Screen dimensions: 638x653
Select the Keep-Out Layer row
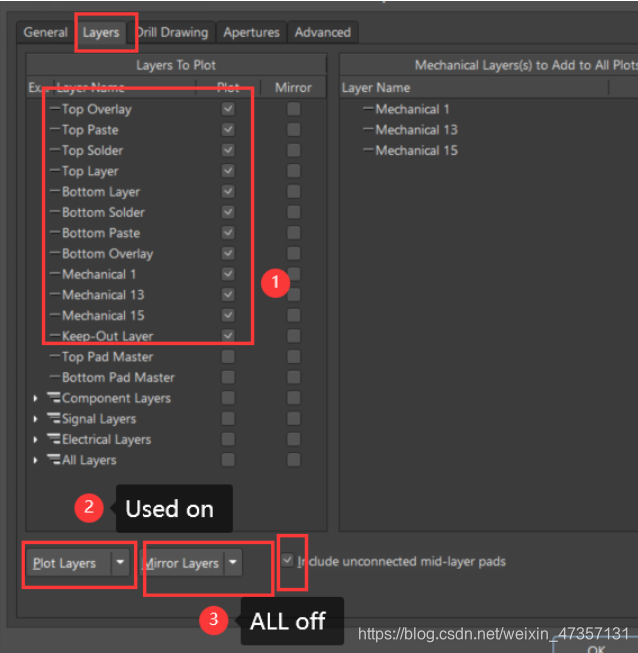point(175,336)
